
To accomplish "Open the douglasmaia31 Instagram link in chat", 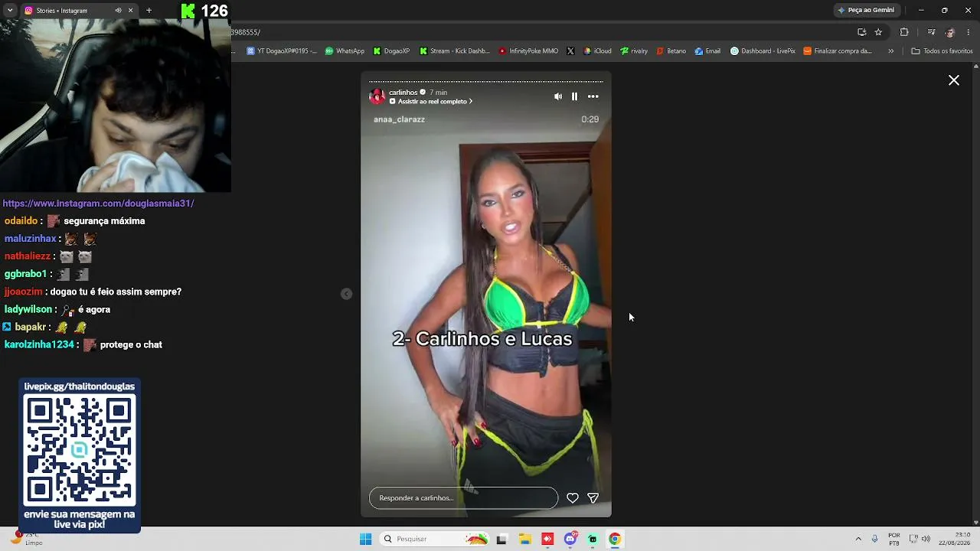I will [99, 204].
